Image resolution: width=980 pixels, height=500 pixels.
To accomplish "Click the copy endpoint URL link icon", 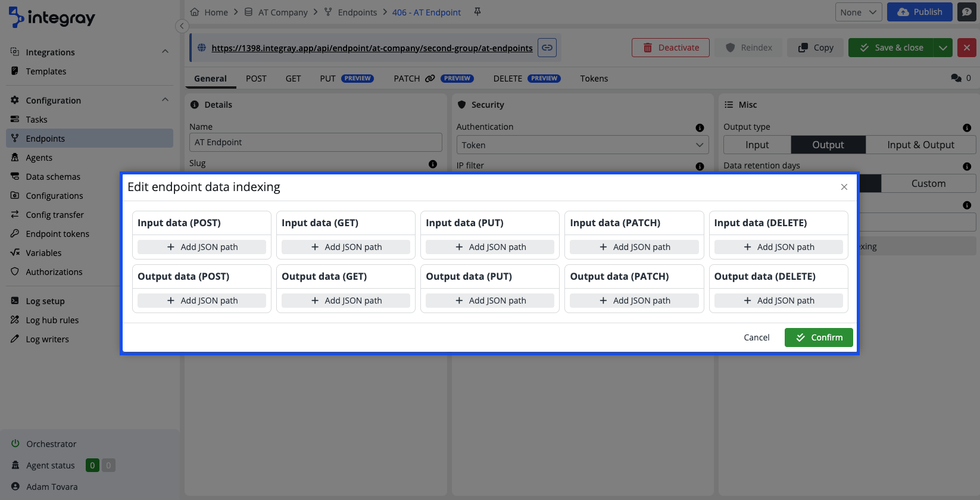I will (547, 48).
